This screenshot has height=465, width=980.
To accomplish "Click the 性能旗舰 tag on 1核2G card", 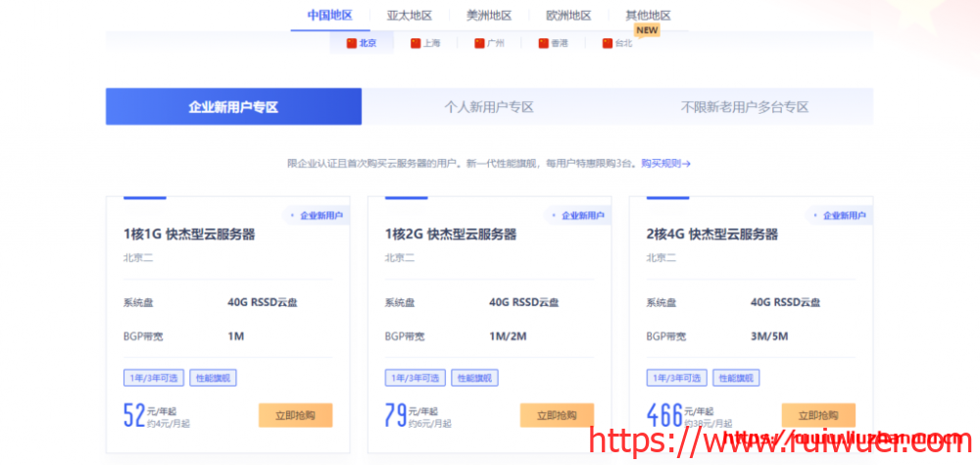I will tap(474, 378).
